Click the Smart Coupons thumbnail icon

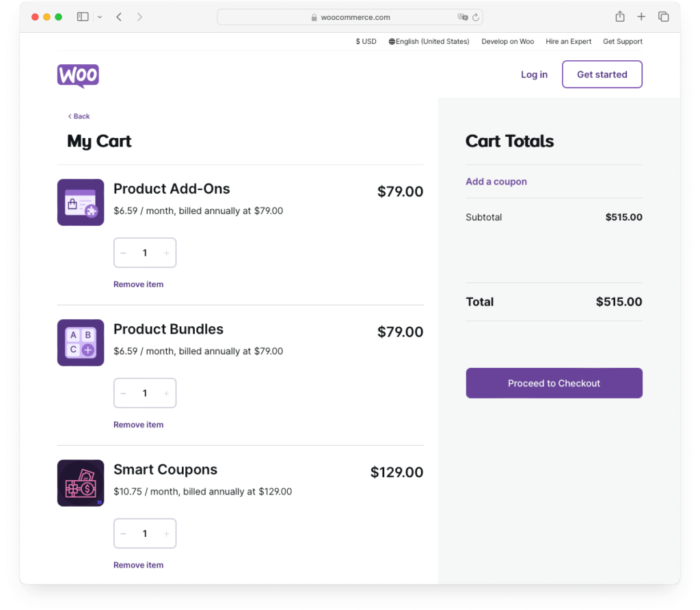(x=81, y=483)
